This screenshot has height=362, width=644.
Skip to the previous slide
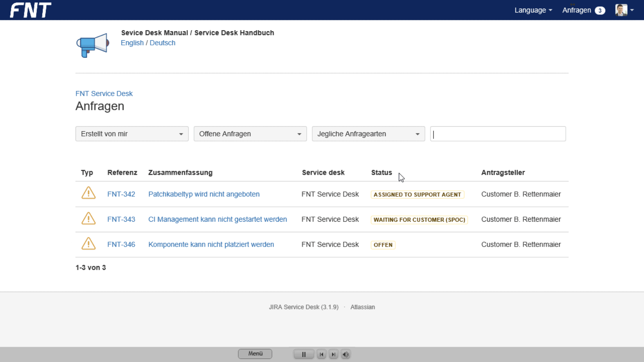coord(322,354)
